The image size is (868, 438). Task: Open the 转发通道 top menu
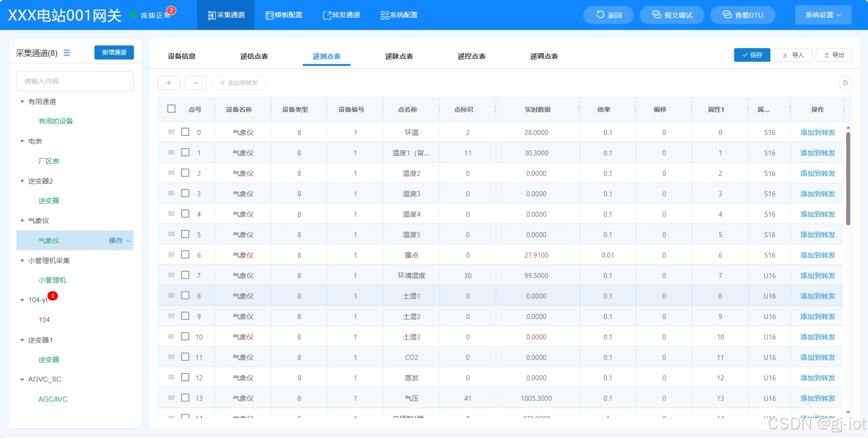(x=341, y=15)
